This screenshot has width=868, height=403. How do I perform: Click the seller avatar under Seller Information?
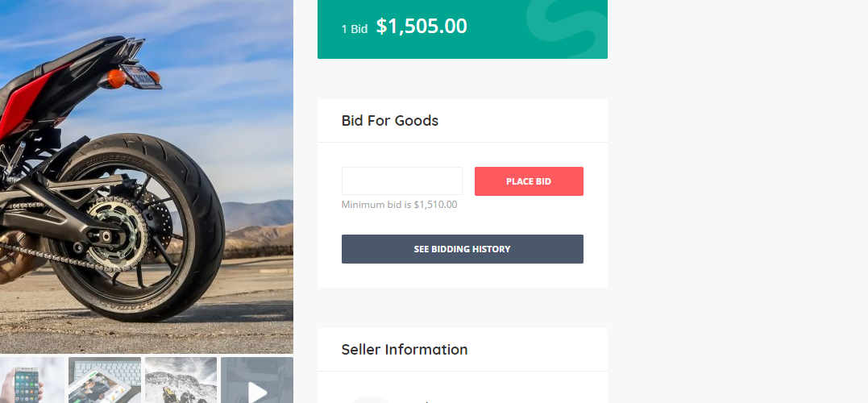(x=369, y=399)
